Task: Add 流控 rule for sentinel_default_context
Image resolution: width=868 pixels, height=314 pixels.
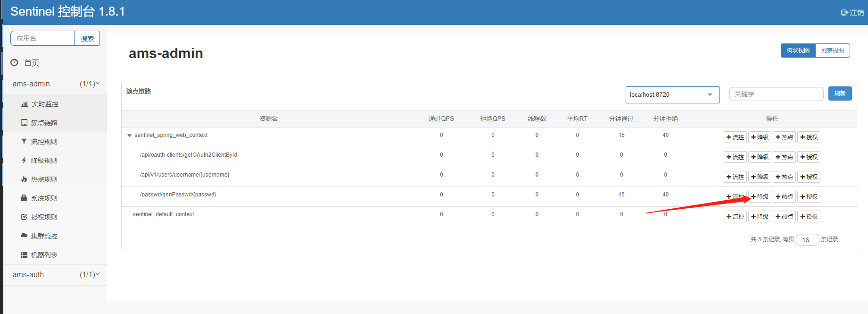Action: [x=736, y=217]
